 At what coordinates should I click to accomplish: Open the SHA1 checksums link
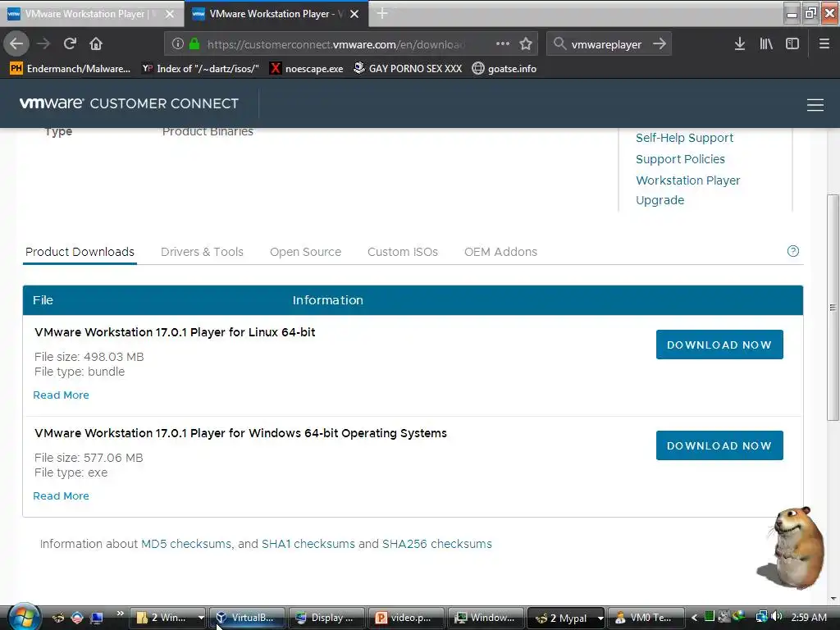click(308, 544)
